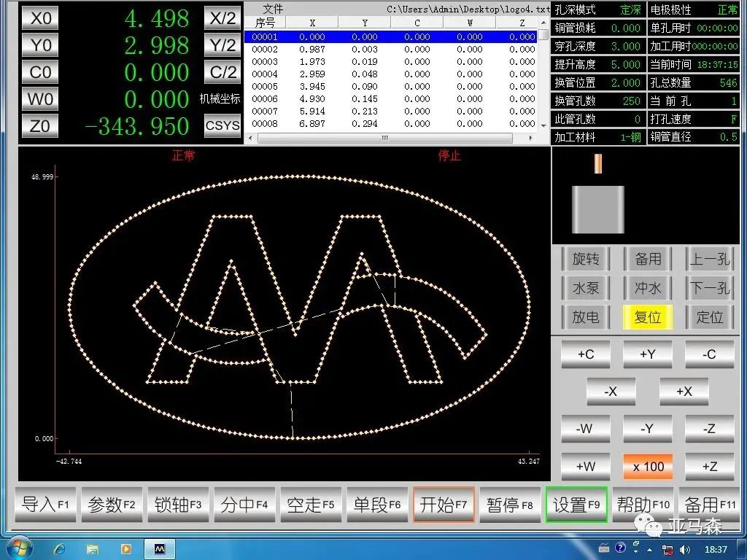Halve the X coordinate with X/2
The height and width of the screenshot is (560, 747).
click(x=222, y=18)
